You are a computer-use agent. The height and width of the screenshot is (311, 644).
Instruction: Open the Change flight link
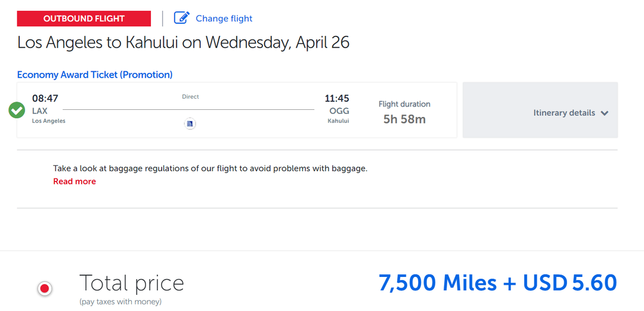coord(224,19)
